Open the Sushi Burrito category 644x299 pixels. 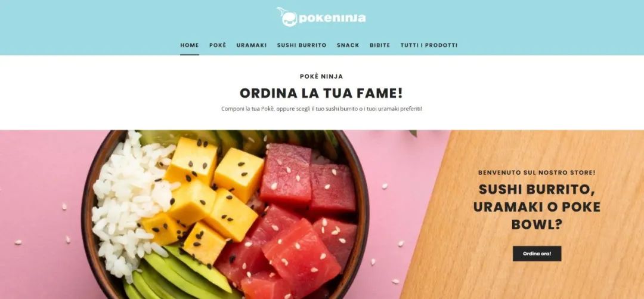[302, 45]
